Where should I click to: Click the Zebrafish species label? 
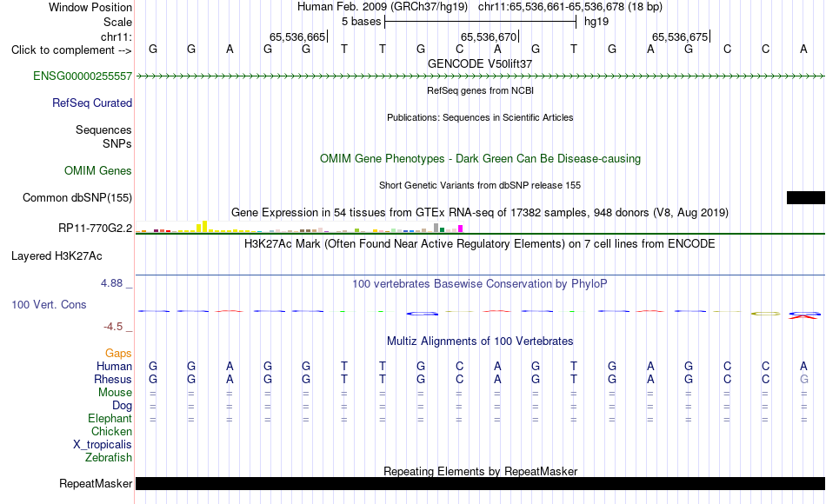(x=109, y=457)
